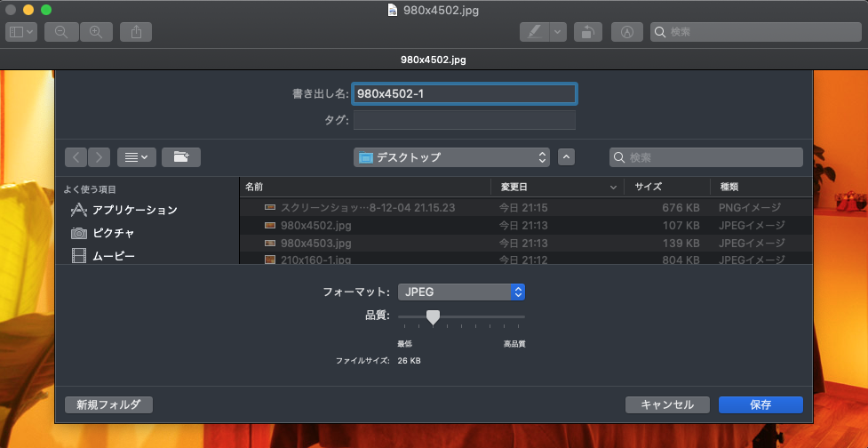Image resolution: width=868 pixels, height=448 pixels.
Task: Open the フォーマット JPEG dropdown
Action: point(461,292)
